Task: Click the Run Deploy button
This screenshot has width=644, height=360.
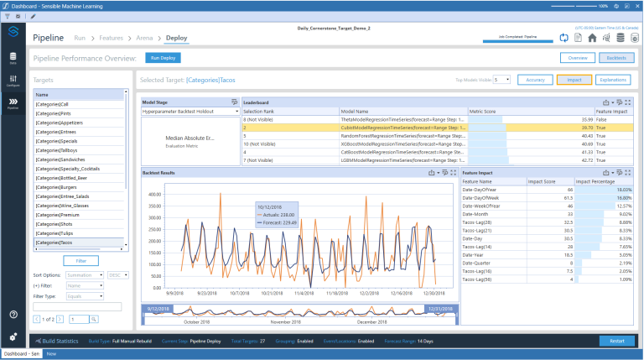Action: coord(163,58)
